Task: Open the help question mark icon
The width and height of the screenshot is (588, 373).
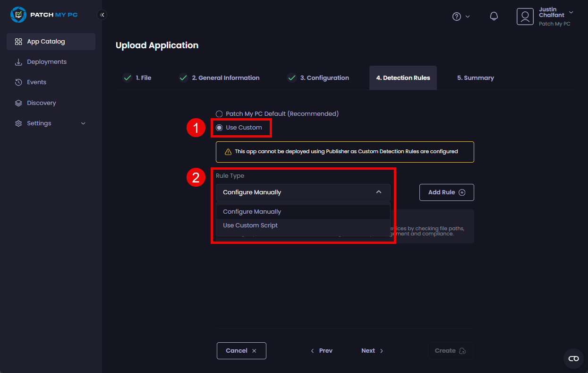Action: [456, 17]
